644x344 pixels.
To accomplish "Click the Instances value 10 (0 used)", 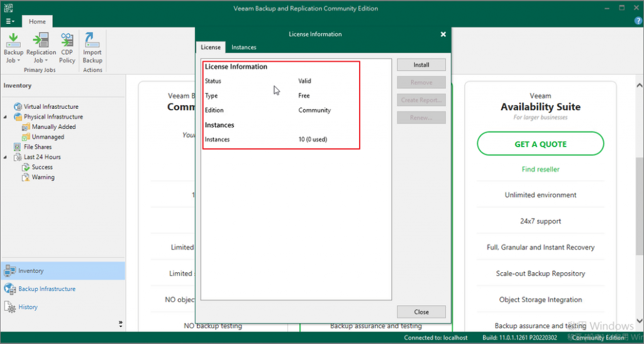I will (313, 140).
